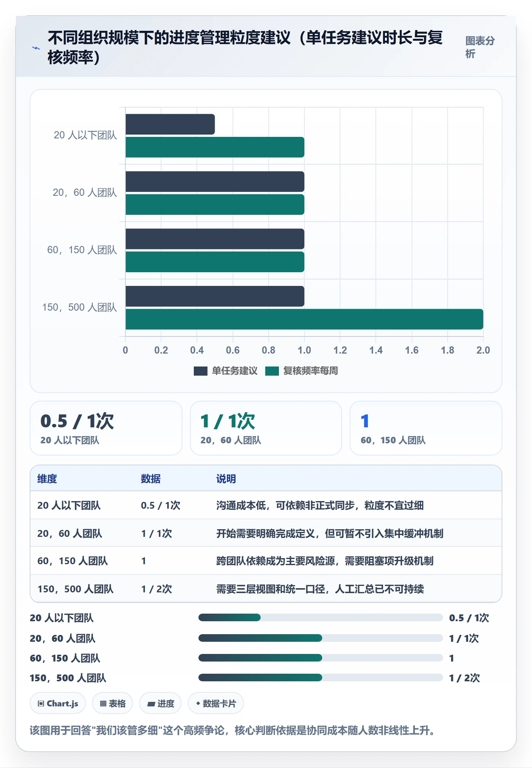
Task: Click the dark bar for 150，500 人团队
Action: pos(215,296)
